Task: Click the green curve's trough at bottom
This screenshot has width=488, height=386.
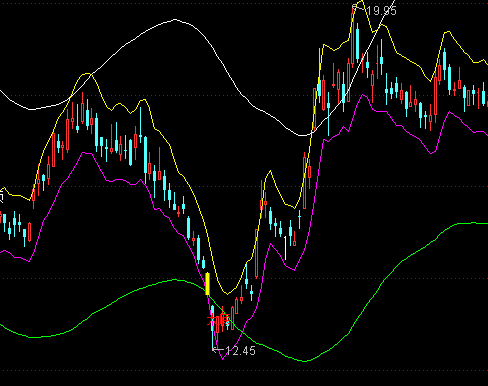Action: click(x=304, y=361)
